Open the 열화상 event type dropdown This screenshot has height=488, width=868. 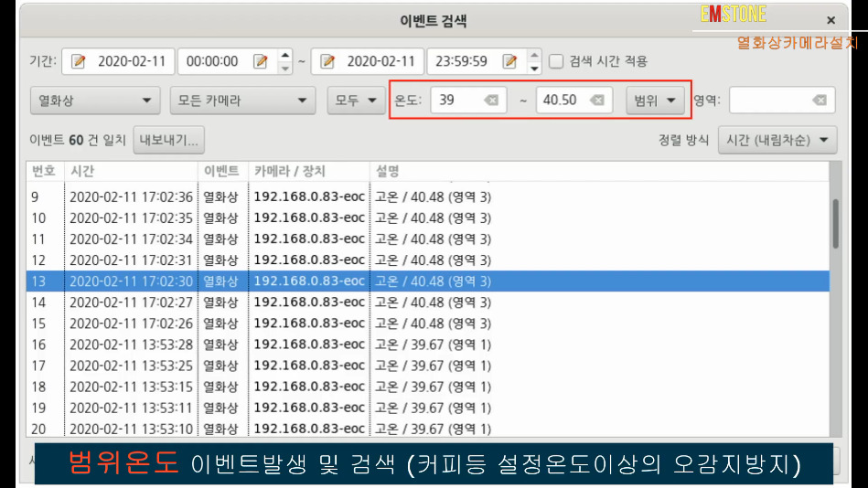click(x=95, y=101)
